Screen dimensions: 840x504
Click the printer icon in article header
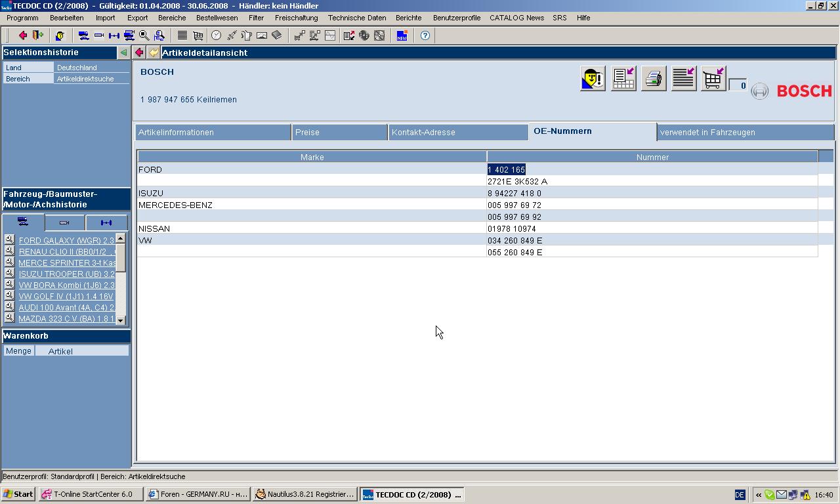pyautogui.click(x=653, y=79)
